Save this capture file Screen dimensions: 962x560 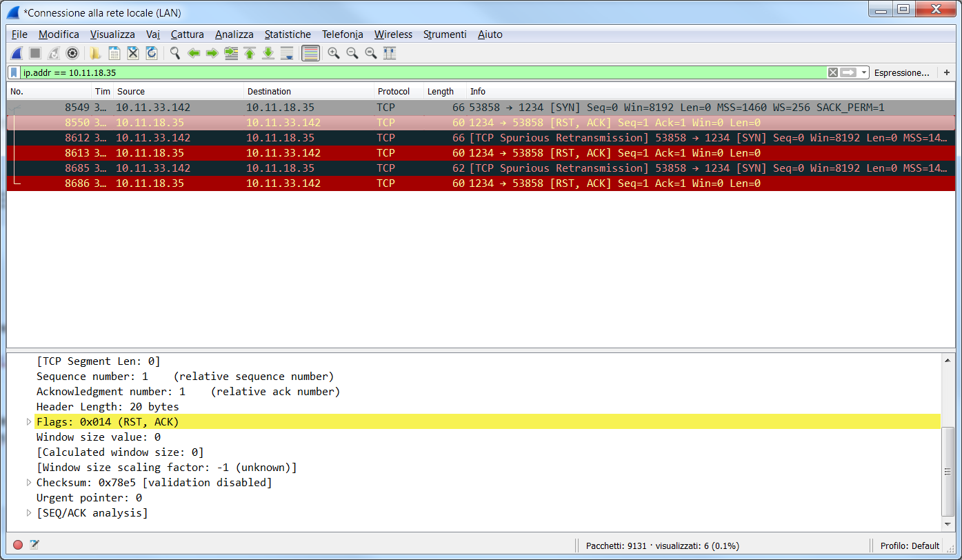114,53
